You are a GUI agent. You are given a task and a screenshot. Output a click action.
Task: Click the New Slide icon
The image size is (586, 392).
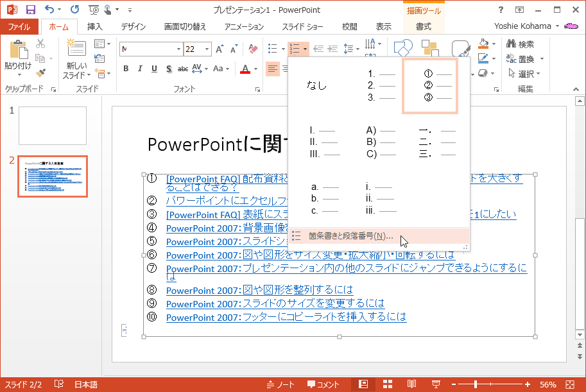tap(76, 48)
